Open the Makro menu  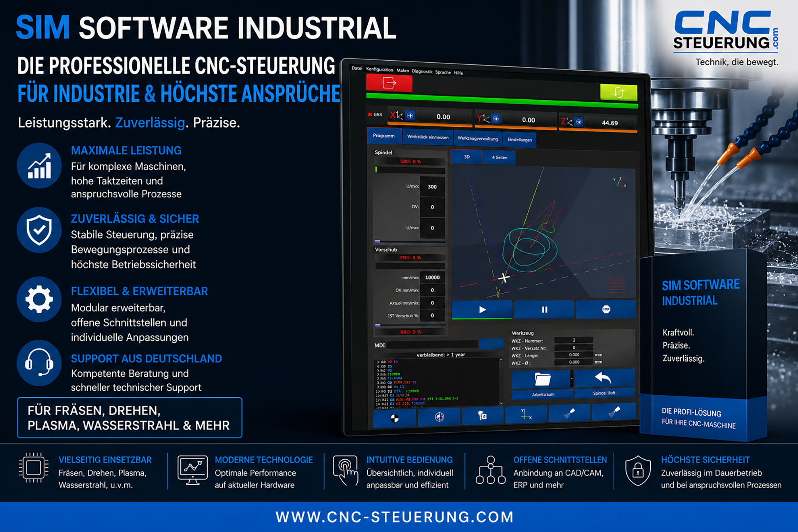(403, 70)
